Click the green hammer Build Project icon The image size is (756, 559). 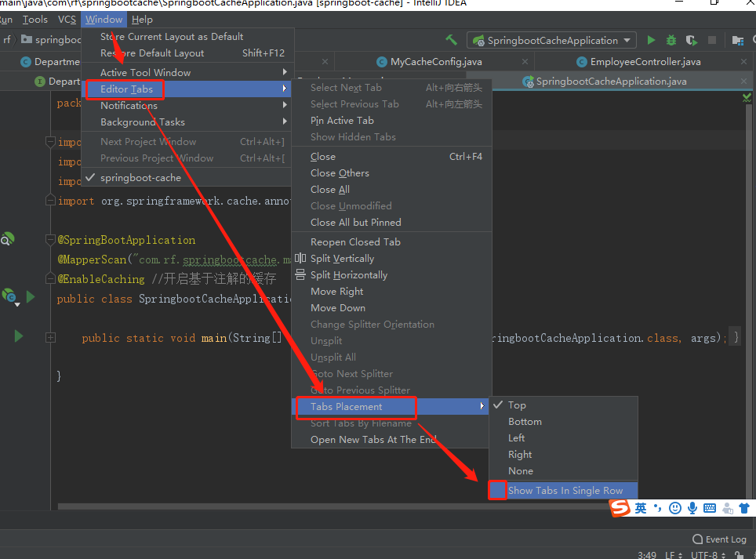pos(451,40)
